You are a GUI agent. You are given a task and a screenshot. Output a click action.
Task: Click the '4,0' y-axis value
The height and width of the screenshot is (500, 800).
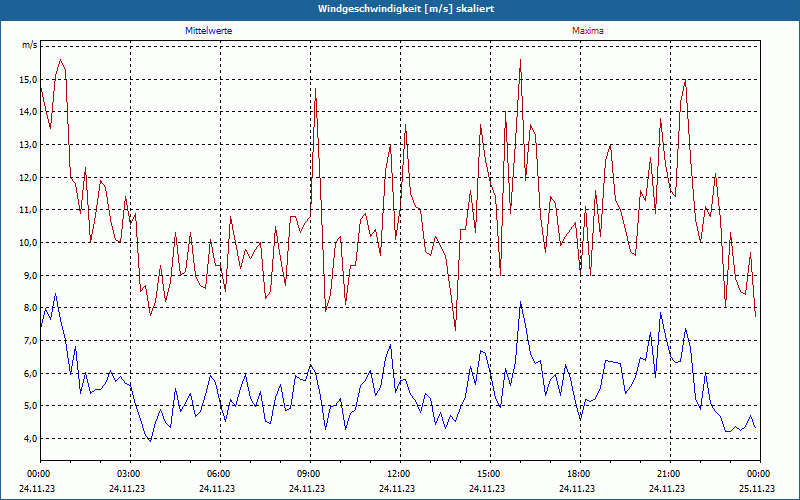[30, 439]
